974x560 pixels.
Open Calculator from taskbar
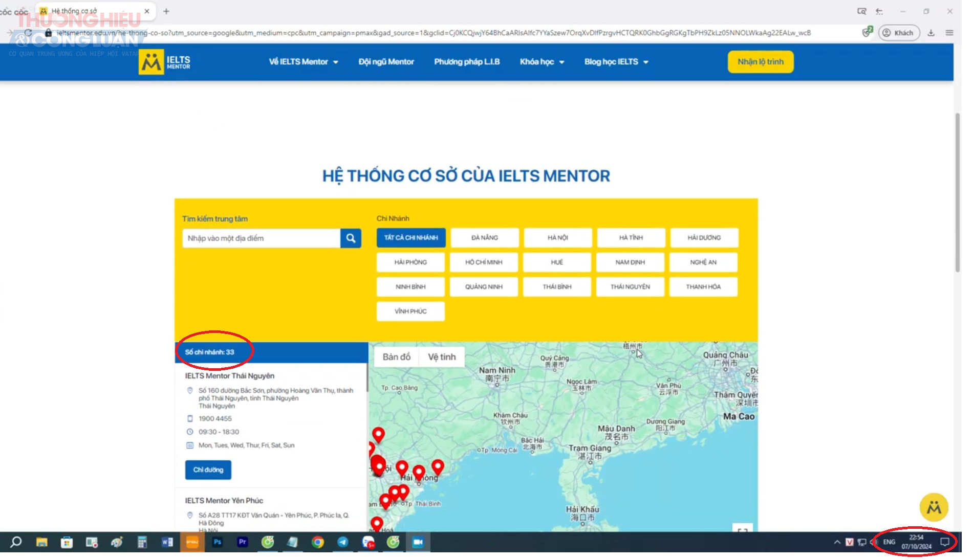142,542
